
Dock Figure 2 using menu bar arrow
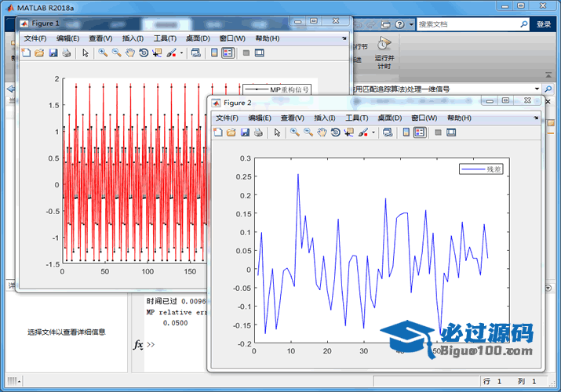(x=536, y=118)
